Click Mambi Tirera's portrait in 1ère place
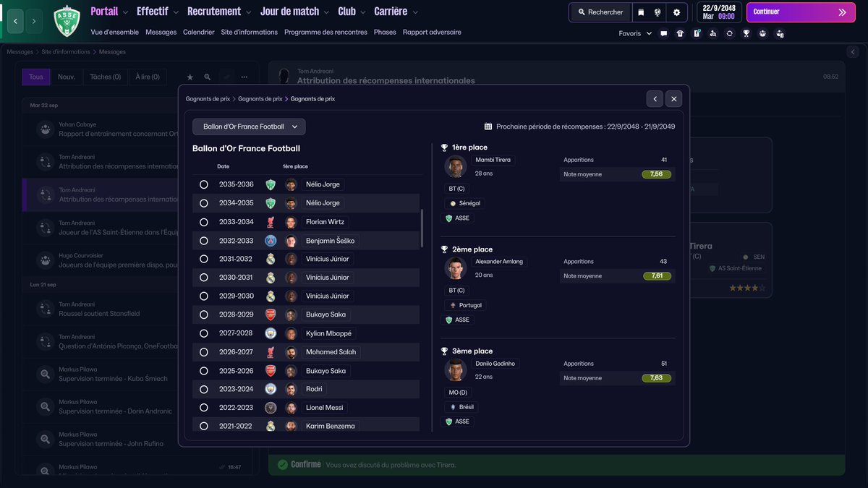The width and height of the screenshot is (868, 488). (x=455, y=167)
